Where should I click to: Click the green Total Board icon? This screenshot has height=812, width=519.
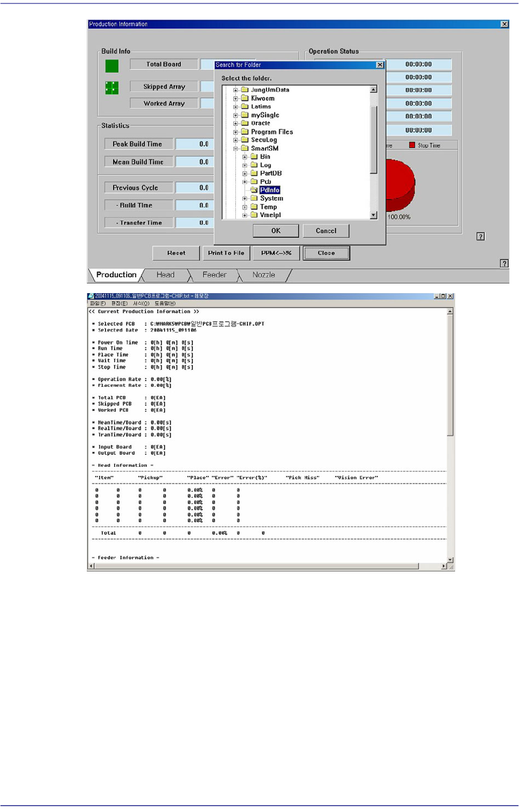112,66
